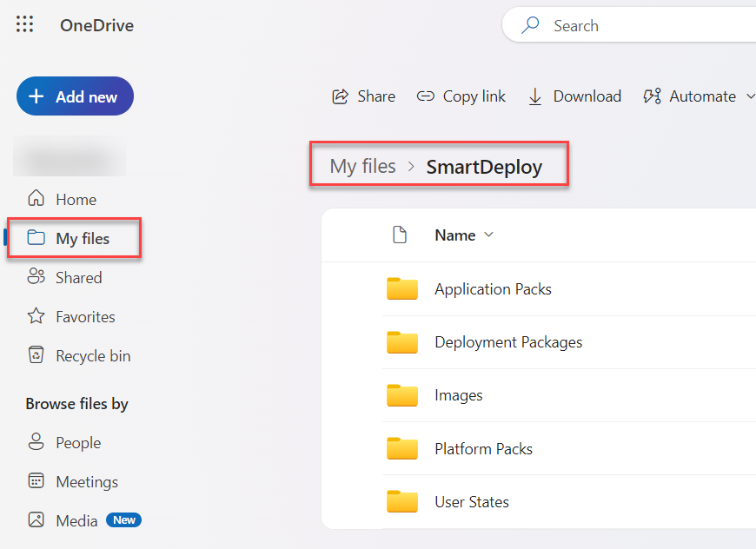Click the Application Packs folder icon
Viewport: 756px width, 549px height.
click(x=402, y=288)
